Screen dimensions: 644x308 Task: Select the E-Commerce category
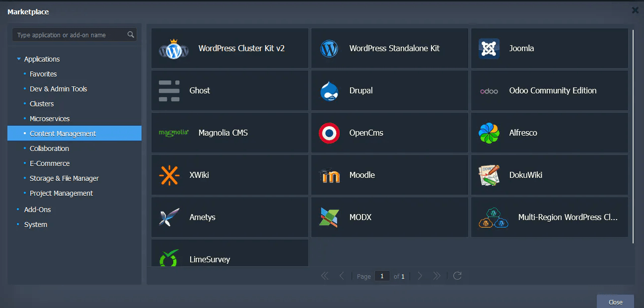pyautogui.click(x=49, y=163)
